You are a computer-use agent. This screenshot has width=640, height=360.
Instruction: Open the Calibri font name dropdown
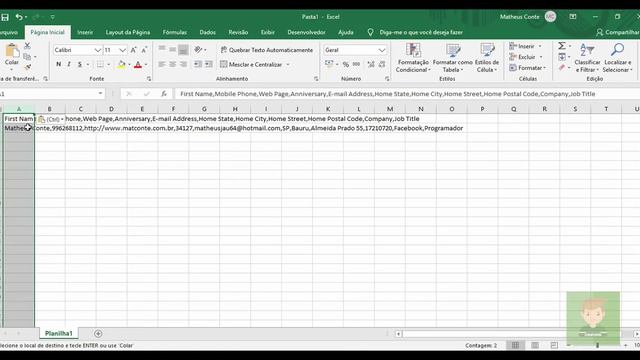coord(98,50)
